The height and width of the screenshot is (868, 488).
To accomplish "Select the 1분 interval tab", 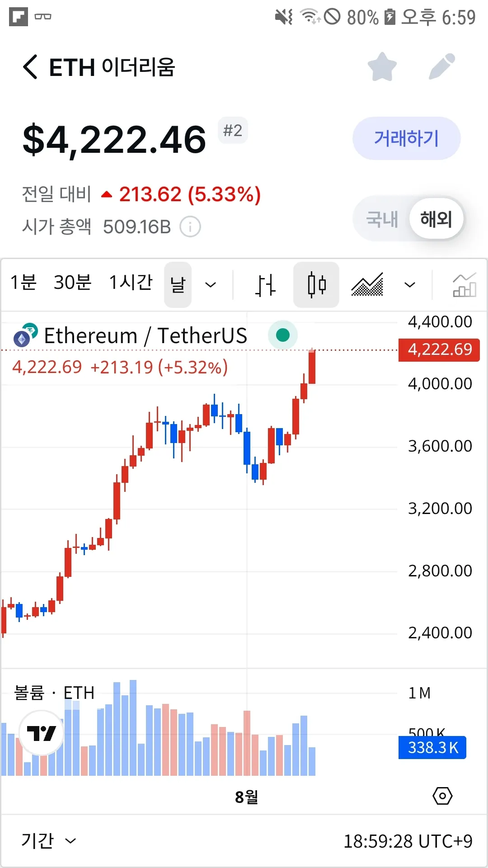I will pyautogui.click(x=23, y=283).
